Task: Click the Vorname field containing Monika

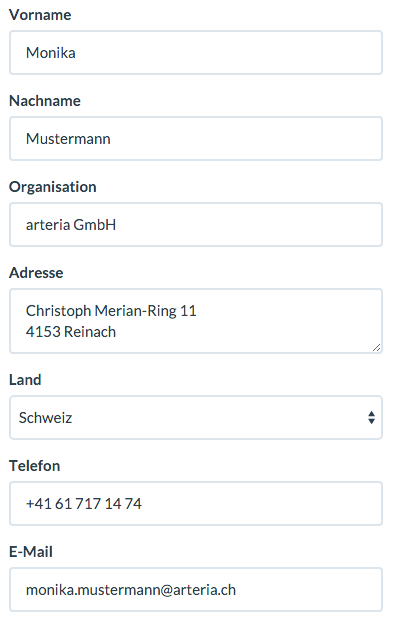Action: click(x=196, y=52)
